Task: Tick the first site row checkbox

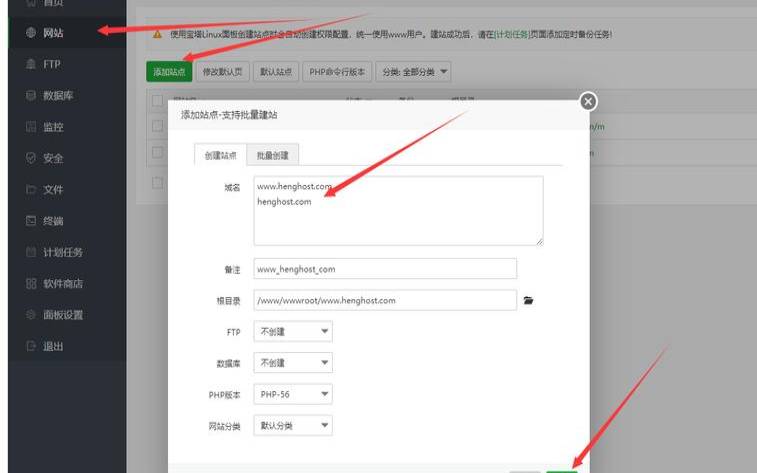Action: (157, 125)
